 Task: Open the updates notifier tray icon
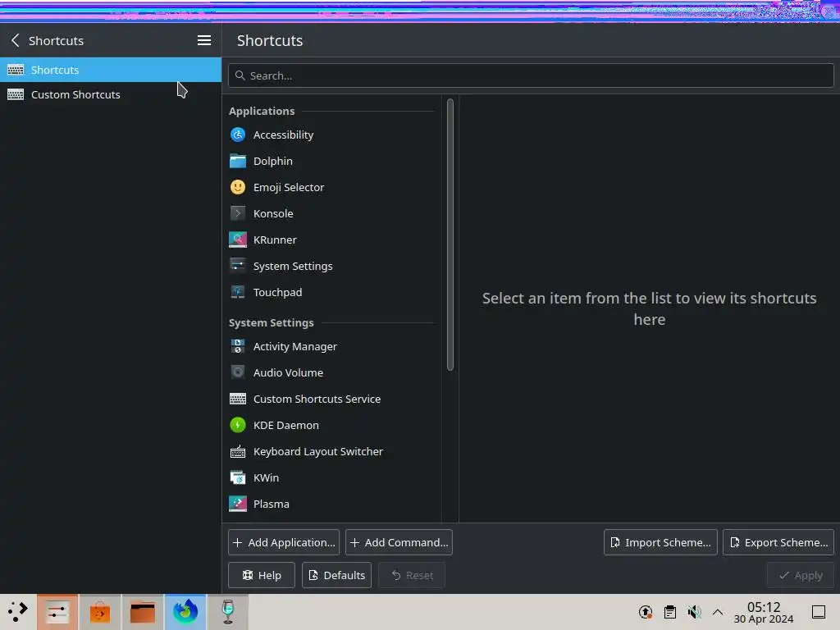click(646, 612)
